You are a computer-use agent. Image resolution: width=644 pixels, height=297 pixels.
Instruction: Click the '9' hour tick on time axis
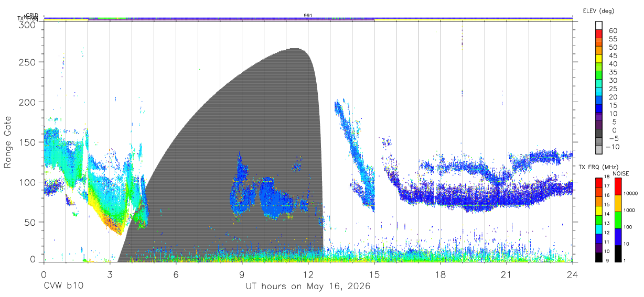coord(242,274)
